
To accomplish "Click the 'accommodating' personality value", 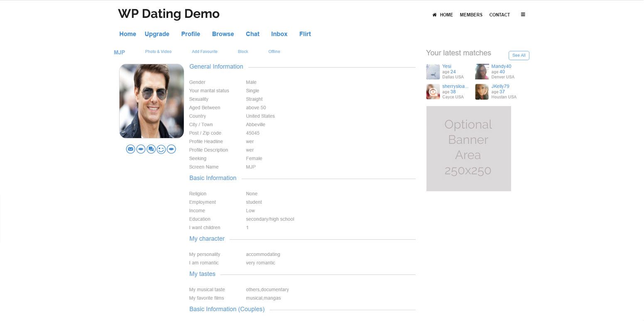I will [x=263, y=254].
